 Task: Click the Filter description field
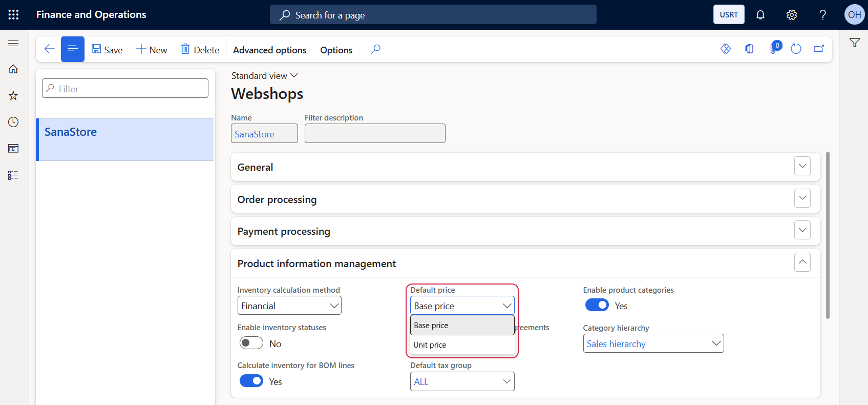[375, 133]
